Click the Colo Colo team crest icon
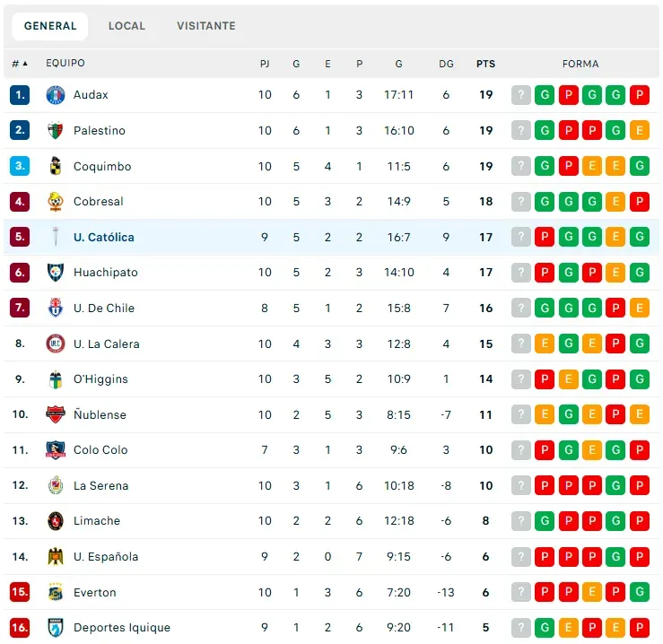This screenshot has width=663, height=644. [x=56, y=450]
